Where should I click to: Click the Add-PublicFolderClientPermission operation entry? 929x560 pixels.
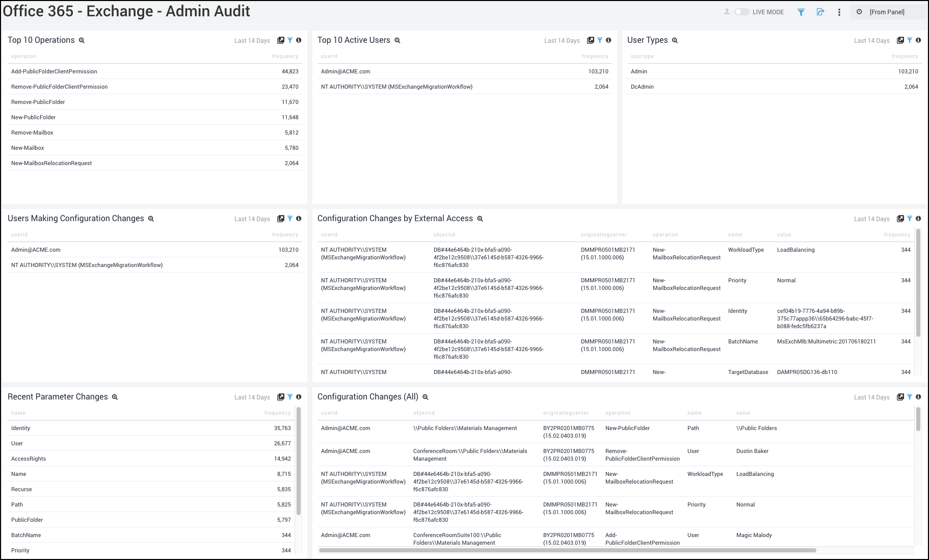(x=54, y=71)
